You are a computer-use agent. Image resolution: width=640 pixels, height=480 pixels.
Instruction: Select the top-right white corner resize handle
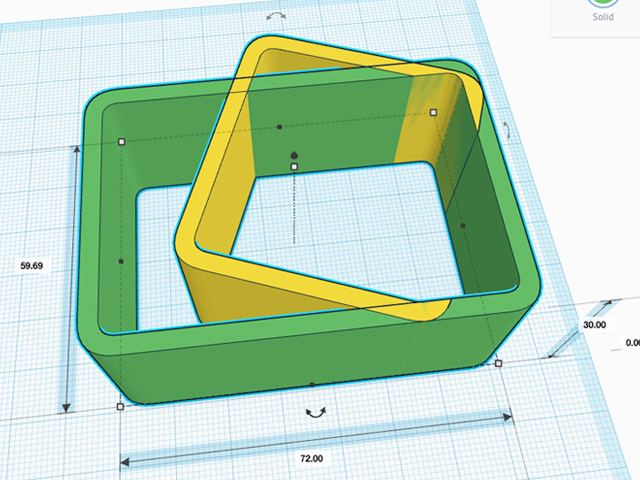[x=433, y=113]
